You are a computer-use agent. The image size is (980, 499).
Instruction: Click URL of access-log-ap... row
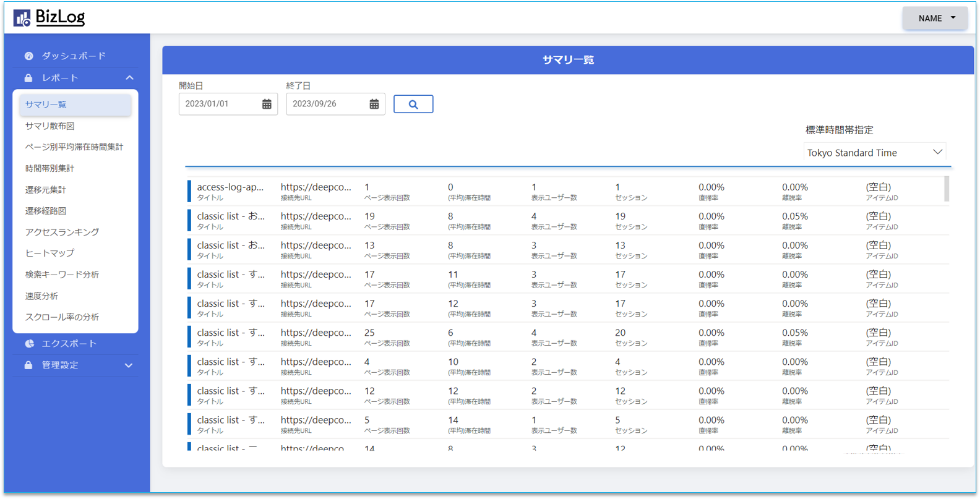pos(316,187)
